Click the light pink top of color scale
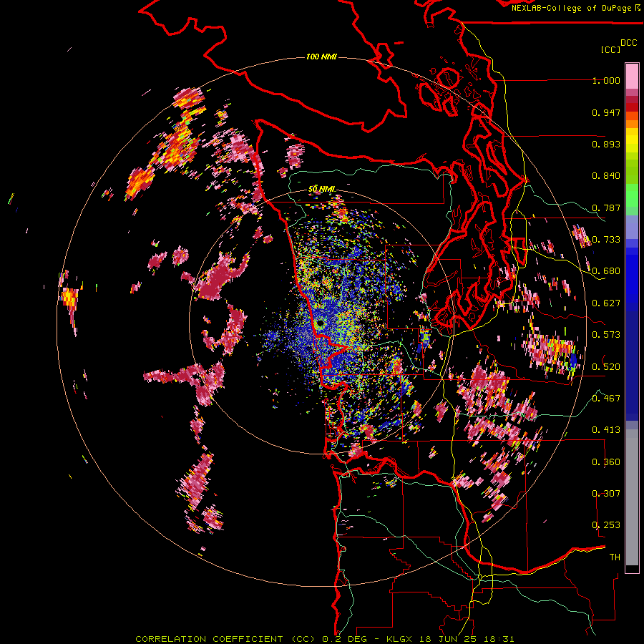 pyautogui.click(x=632, y=76)
